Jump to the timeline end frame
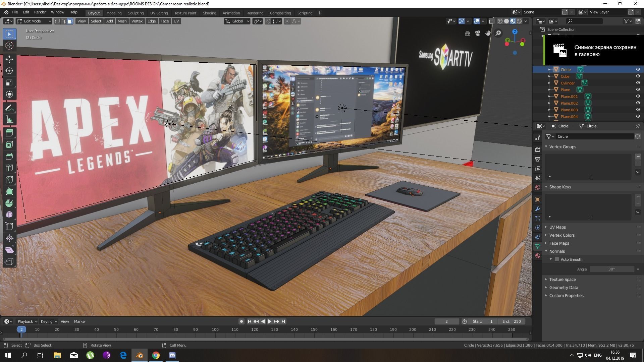The image size is (644, 362). (283, 321)
